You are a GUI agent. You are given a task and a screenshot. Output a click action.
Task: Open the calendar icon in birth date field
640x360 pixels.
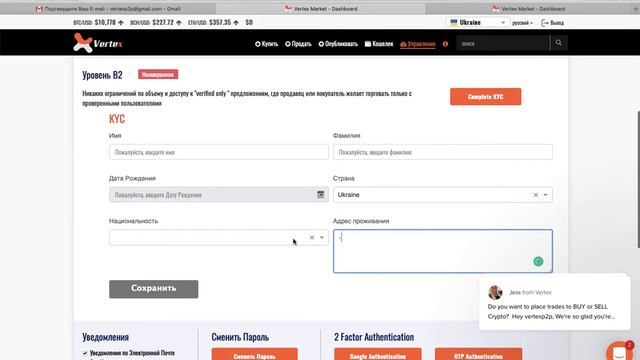pos(321,195)
